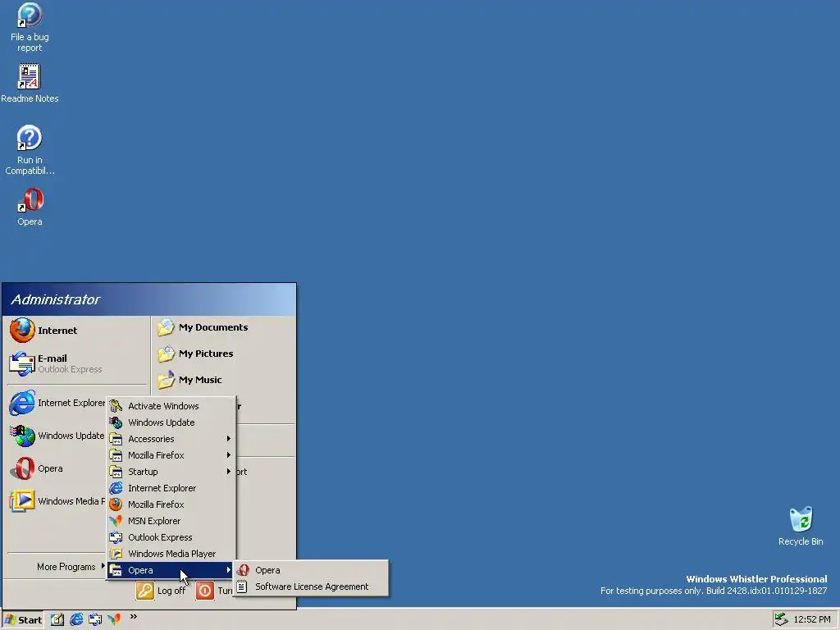The image size is (840, 630).
Task: Click the Internet label in Start menu
Action: pos(57,331)
